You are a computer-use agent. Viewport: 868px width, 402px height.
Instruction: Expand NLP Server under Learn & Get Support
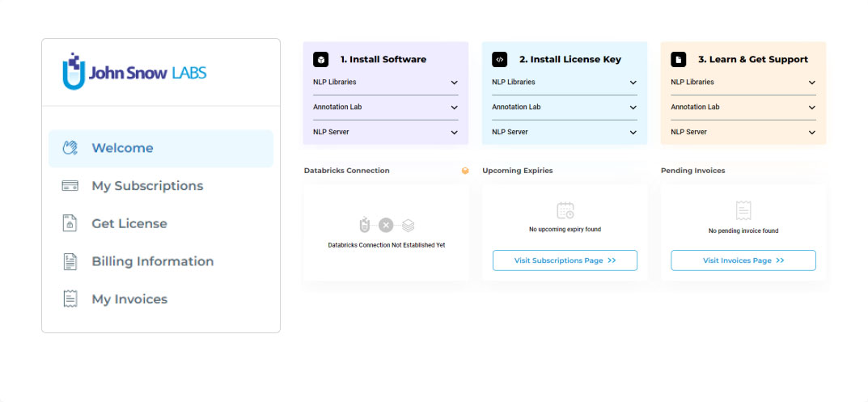coord(743,132)
